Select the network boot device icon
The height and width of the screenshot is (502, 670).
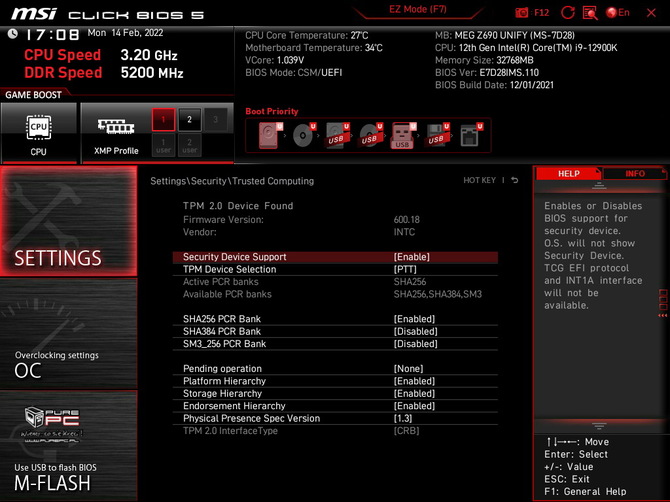(x=470, y=135)
